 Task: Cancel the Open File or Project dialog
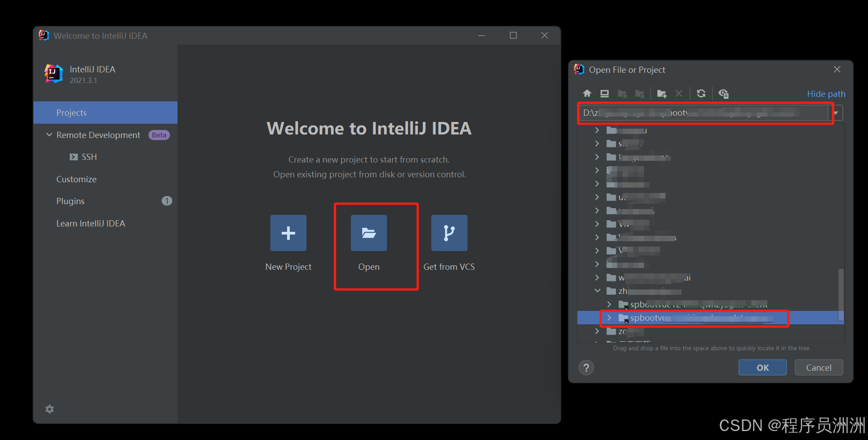[819, 368]
